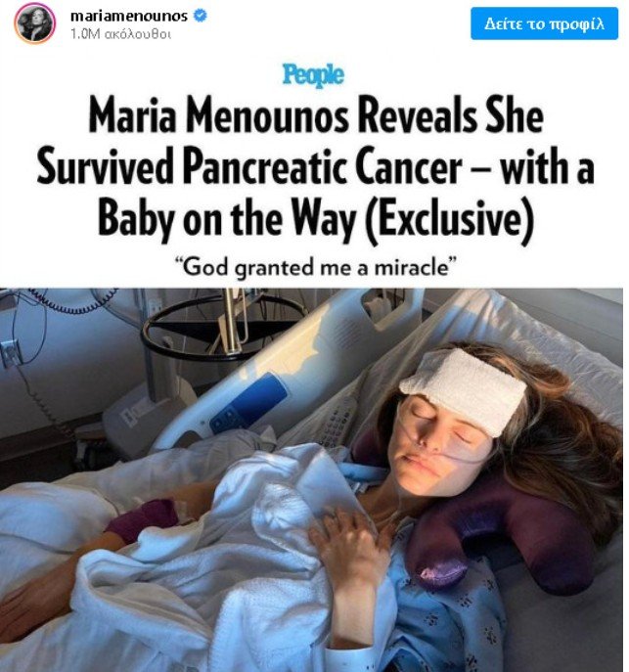Click the words Pancreatic Cancer in the headline
Image resolution: width=629 pixels, height=672 pixels.
tap(323, 167)
